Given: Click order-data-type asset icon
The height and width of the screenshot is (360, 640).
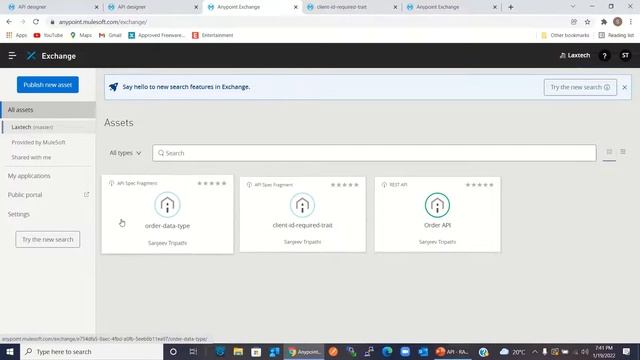Looking at the screenshot, I should tap(167, 204).
